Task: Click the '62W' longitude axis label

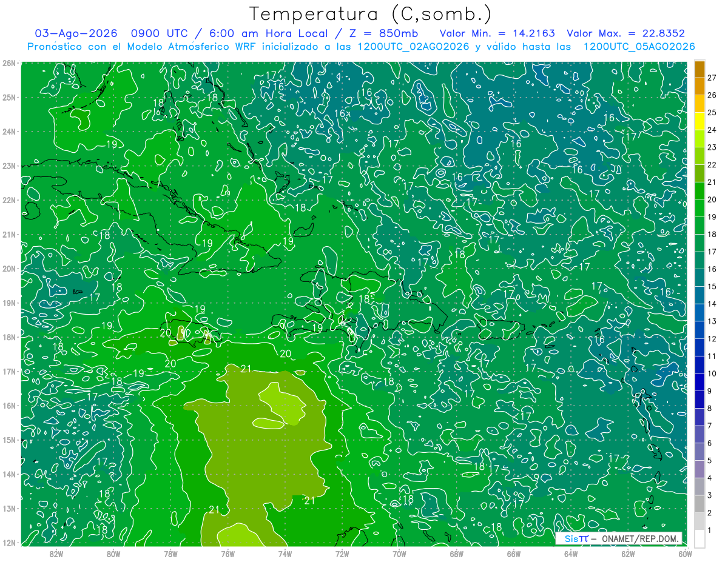Action: (x=629, y=553)
